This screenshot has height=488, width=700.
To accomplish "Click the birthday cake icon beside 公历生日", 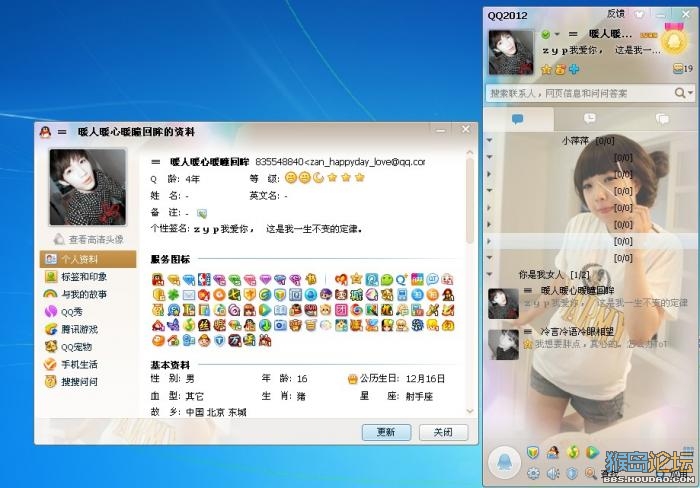I will [353, 379].
